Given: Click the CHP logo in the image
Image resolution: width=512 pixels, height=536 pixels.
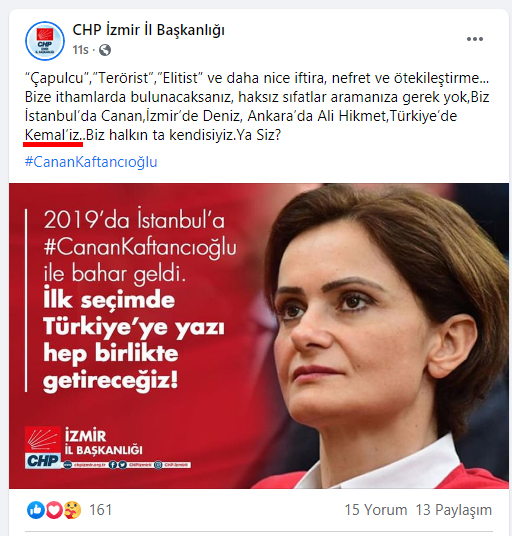Looking at the screenshot, I should (43, 447).
